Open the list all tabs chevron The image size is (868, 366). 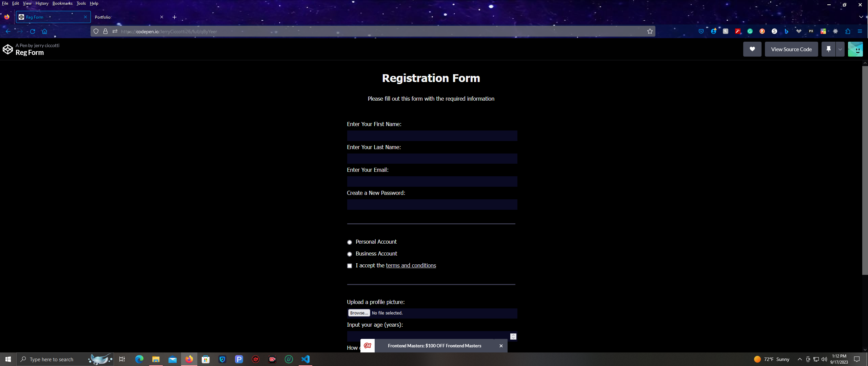tap(861, 17)
